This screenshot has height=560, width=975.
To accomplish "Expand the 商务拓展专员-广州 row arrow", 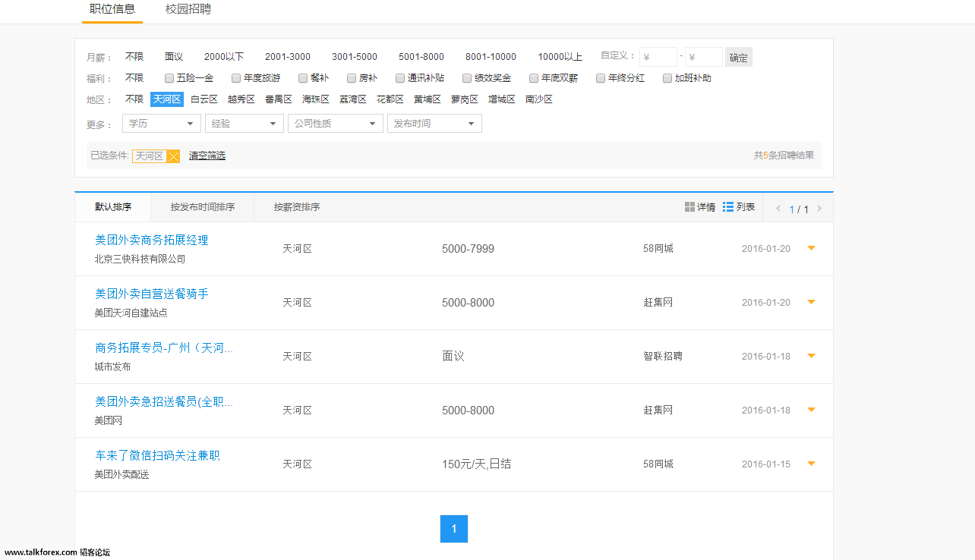I will (x=811, y=356).
